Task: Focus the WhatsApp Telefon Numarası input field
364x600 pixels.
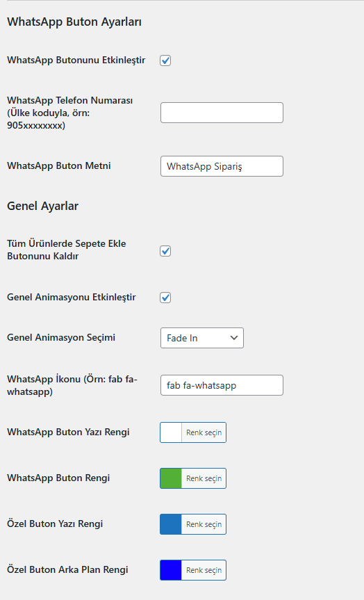Action: point(222,113)
